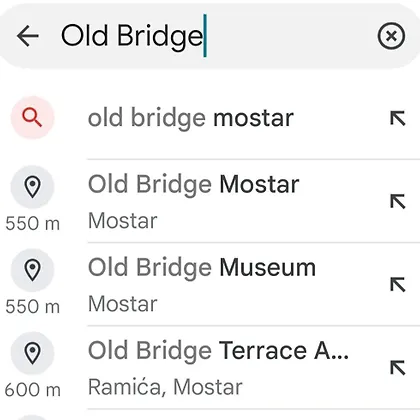
Task: Select the 'old bridge mostar' search suggestion
Action: 210,118
